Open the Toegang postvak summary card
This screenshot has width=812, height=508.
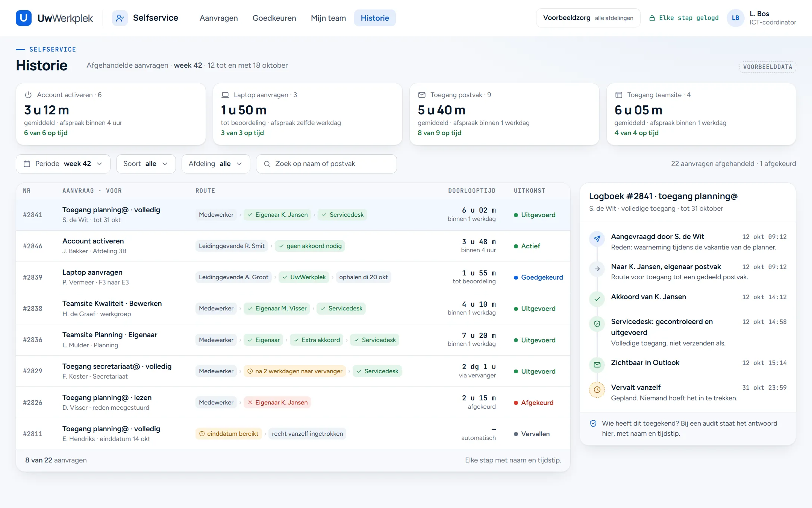coord(504,114)
